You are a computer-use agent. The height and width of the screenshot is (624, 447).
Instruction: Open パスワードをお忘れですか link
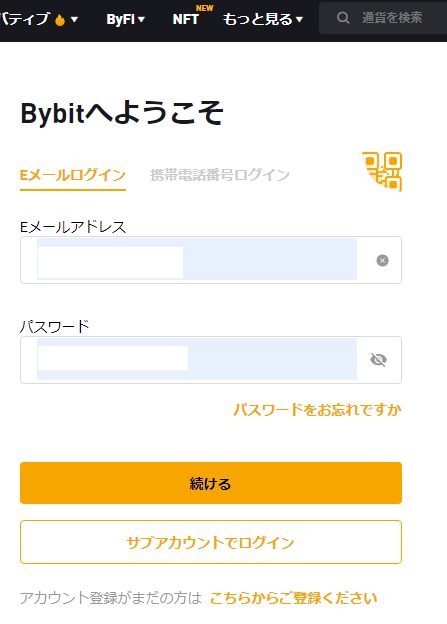coord(317,410)
